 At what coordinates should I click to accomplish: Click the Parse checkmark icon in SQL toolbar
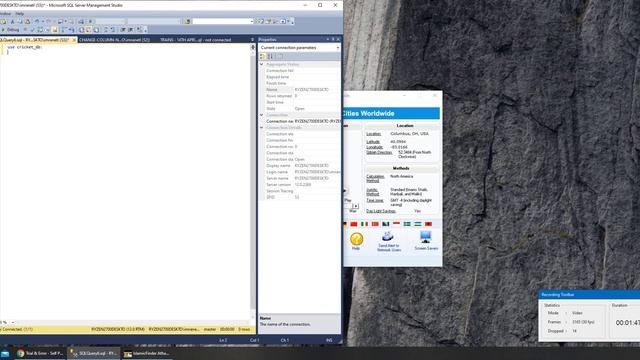pyautogui.click(x=32, y=29)
